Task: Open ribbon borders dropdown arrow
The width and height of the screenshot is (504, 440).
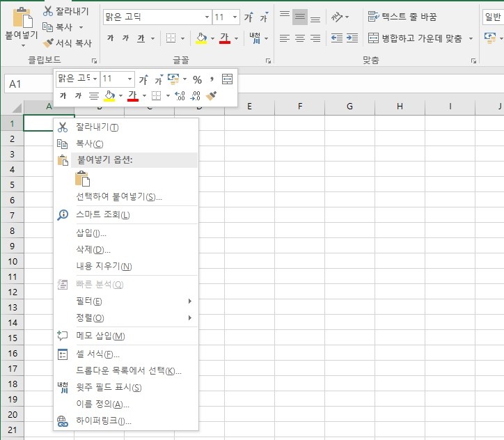Action: 182,38
